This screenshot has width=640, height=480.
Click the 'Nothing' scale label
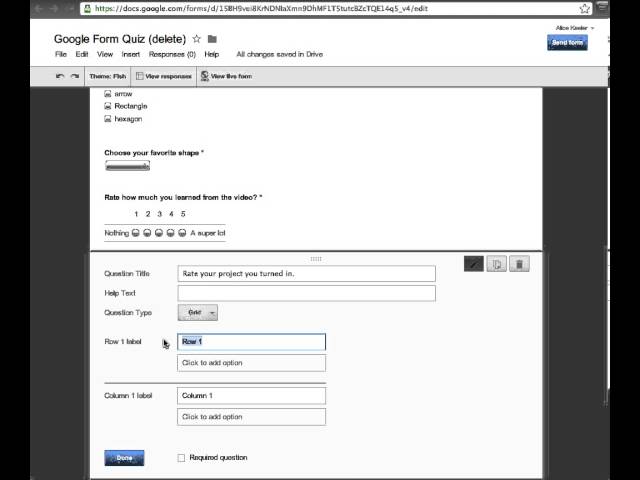(x=117, y=233)
